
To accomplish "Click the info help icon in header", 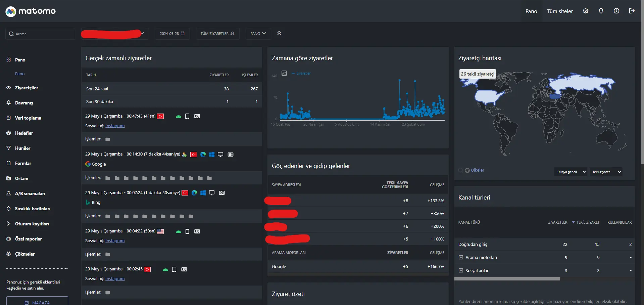I will click(x=616, y=11).
